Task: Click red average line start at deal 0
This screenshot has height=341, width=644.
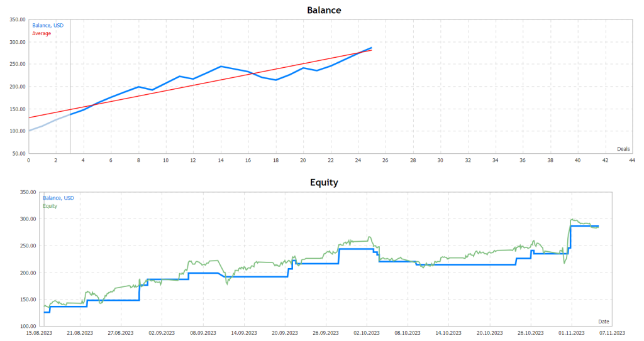Action: (x=29, y=117)
